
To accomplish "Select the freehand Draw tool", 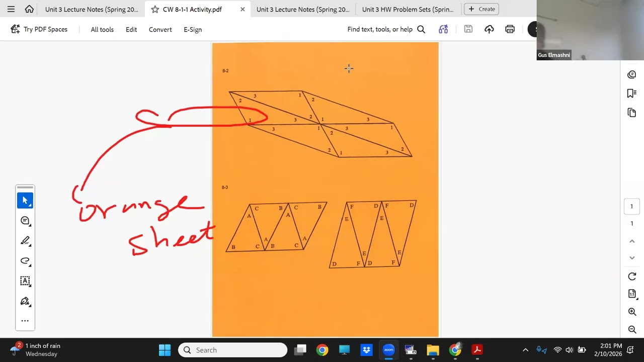I will (x=25, y=261).
